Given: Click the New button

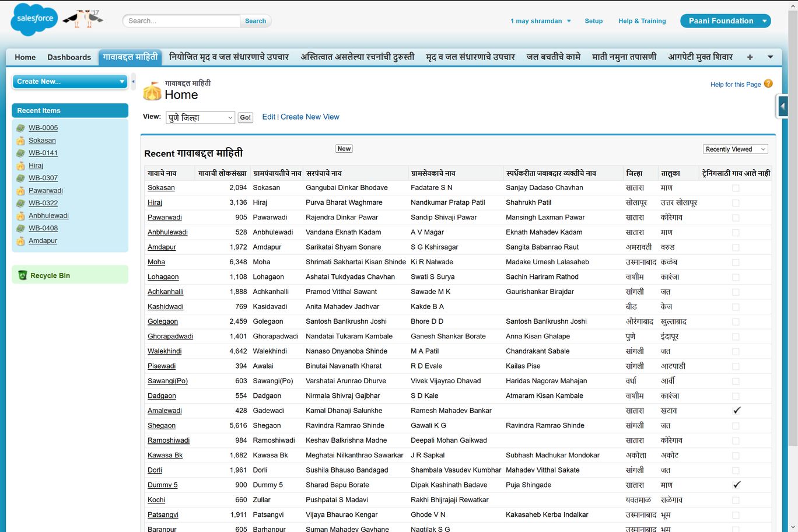Looking at the screenshot, I should coord(344,149).
